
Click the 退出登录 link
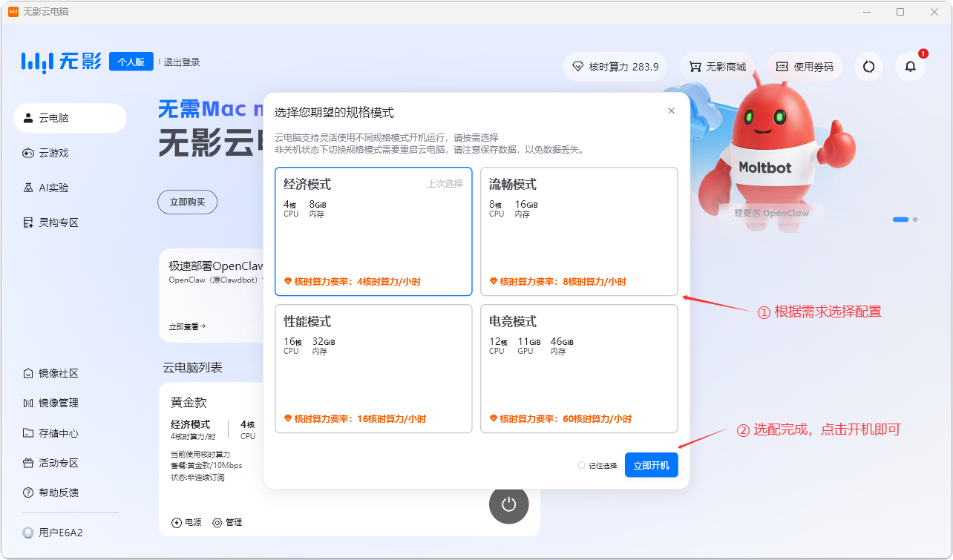point(182,62)
